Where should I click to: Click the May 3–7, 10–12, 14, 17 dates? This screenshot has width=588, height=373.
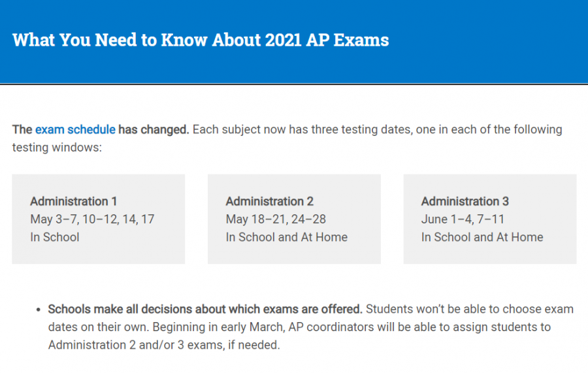click(x=92, y=219)
